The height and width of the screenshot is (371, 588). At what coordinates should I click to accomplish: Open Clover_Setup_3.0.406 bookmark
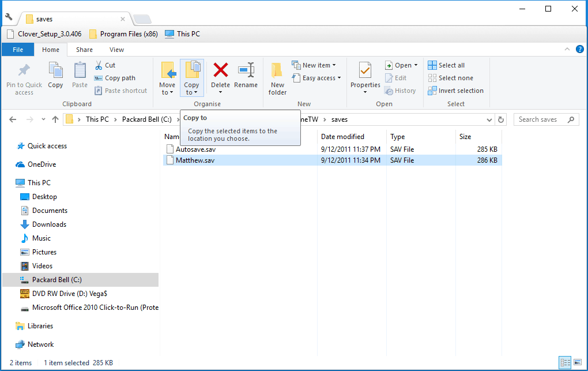coord(44,34)
